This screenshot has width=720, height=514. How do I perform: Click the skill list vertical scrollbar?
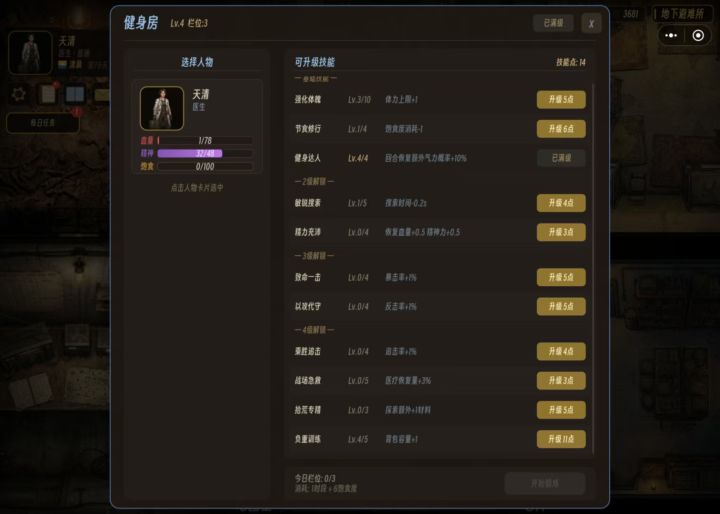(593, 269)
